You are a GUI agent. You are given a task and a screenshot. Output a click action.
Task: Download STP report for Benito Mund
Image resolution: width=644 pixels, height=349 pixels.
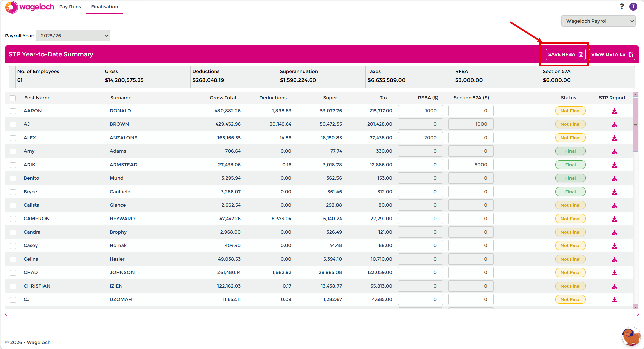pos(614,178)
